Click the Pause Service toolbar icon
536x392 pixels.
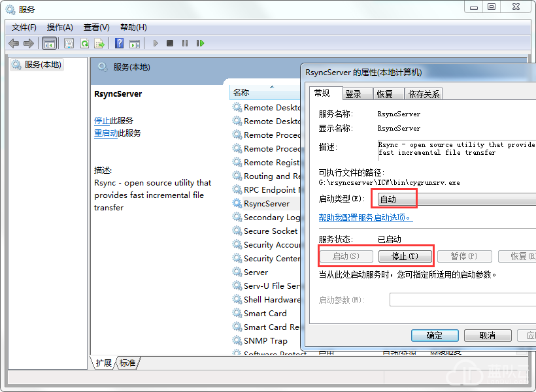coord(185,43)
